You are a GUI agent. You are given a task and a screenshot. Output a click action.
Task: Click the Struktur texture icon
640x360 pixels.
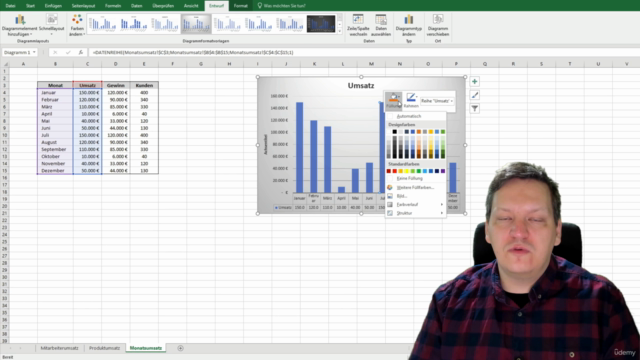pyautogui.click(x=390, y=213)
